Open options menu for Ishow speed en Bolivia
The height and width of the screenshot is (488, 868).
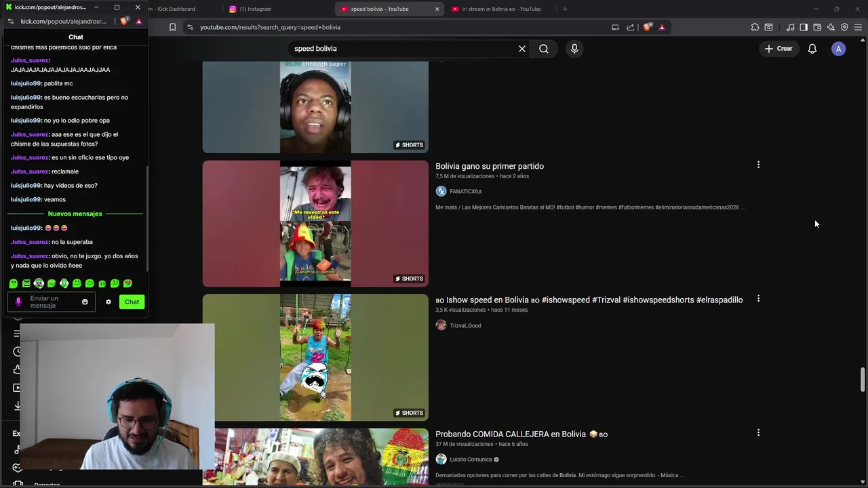[758, 299]
